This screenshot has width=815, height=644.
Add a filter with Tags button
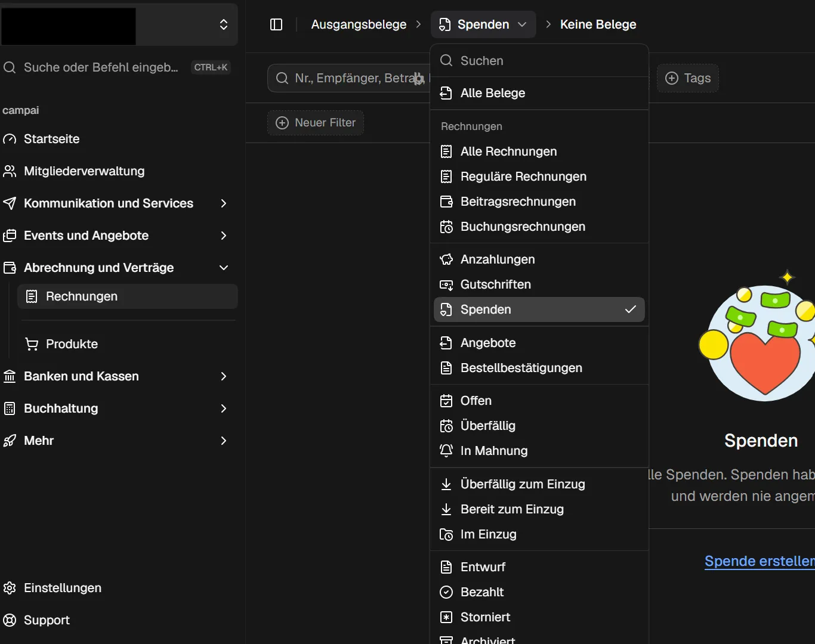(x=688, y=78)
